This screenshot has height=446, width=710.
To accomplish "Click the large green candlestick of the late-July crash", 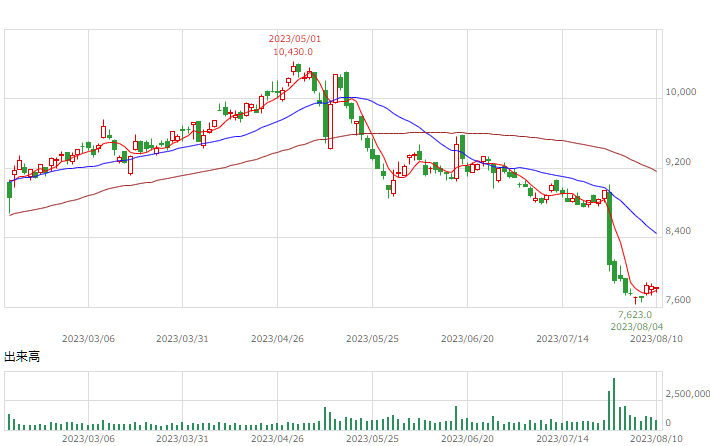I will tap(609, 228).
